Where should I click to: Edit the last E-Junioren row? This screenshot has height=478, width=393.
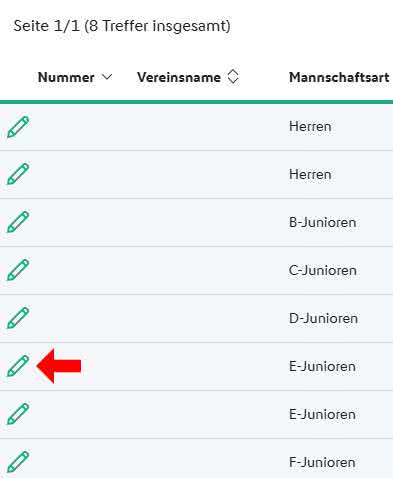(18, 414)
